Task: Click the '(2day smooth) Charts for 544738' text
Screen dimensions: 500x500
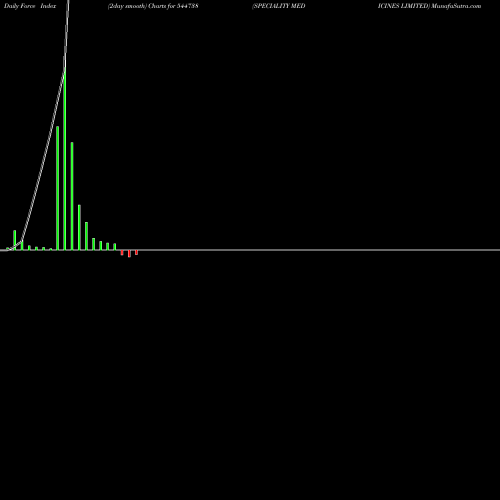Action: click(153, 6)
